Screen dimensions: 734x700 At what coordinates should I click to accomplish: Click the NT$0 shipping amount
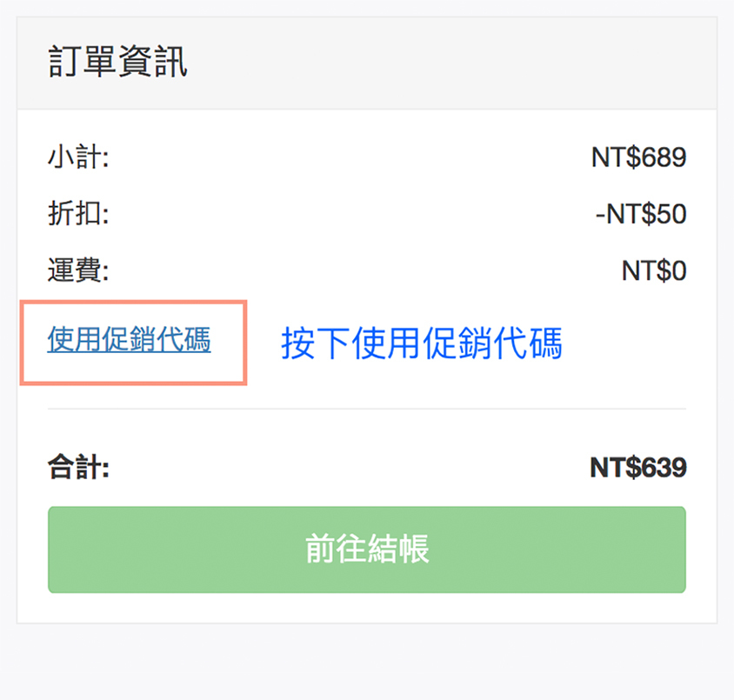(653, 270)
